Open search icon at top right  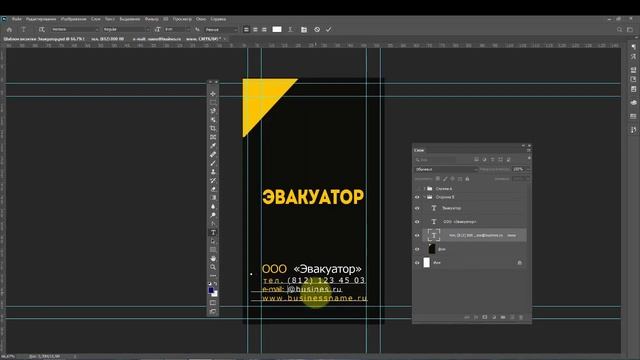(620, 29)
